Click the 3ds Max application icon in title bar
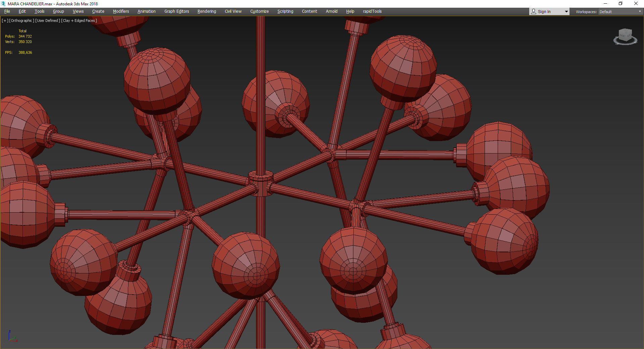Image resolution: width=644 pixels, height=349 pixels. [4, 4]
